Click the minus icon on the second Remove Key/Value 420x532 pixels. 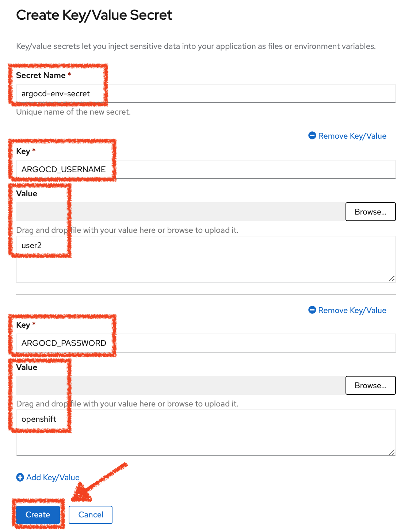tap(312, 310)
